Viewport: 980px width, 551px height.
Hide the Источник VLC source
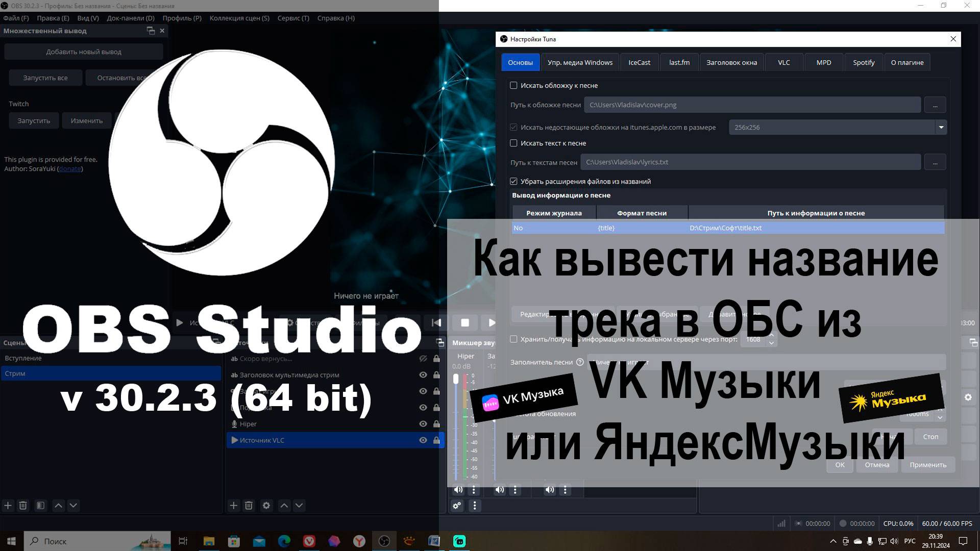423,440
